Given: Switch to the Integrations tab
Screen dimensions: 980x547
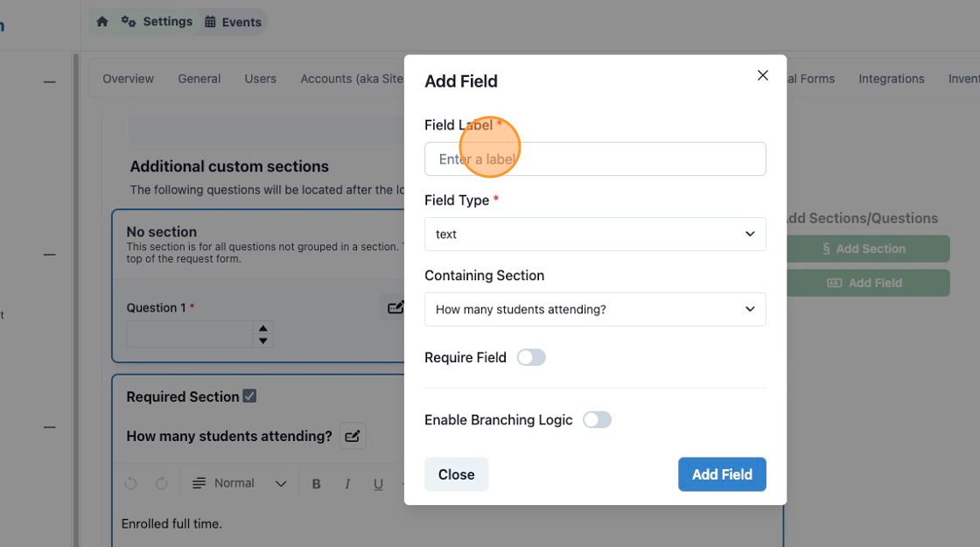Looking at the screenshot, I should [x=892, y=79].
